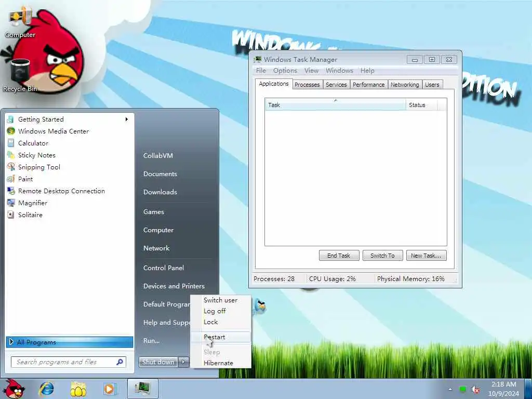Click the Task Manager title bar icon
This screenshot has height=399, width=532.
(x=258, y=59)
